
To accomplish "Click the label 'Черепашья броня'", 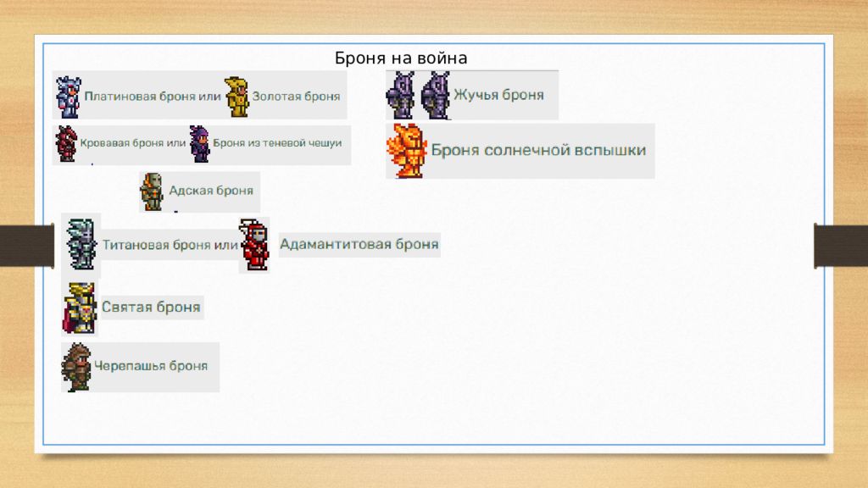I will click(x=151, y=366).
